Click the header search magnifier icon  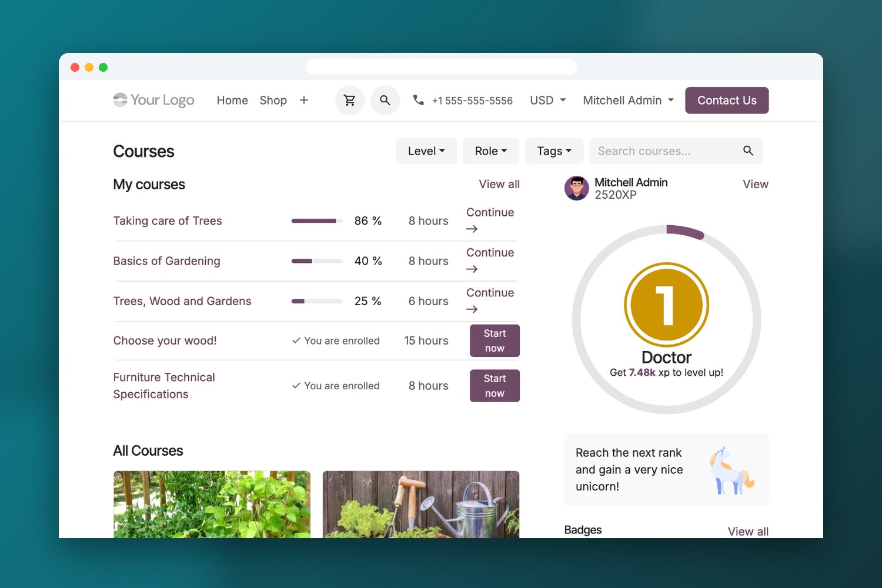385,101
